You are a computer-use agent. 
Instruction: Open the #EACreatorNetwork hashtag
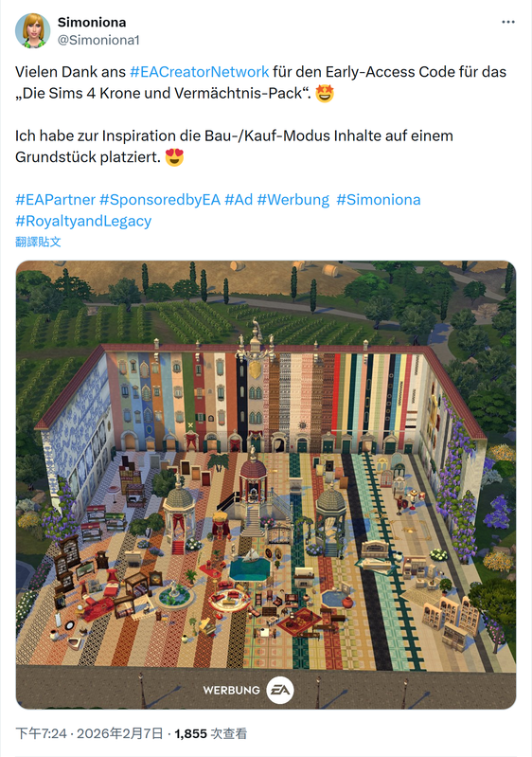coord(199,72)
